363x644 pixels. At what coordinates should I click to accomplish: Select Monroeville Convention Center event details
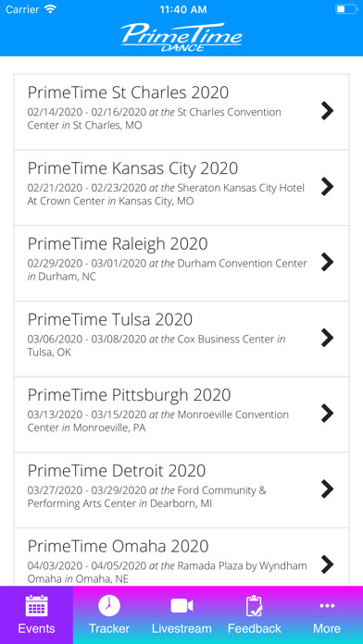(x=158, y=421)
